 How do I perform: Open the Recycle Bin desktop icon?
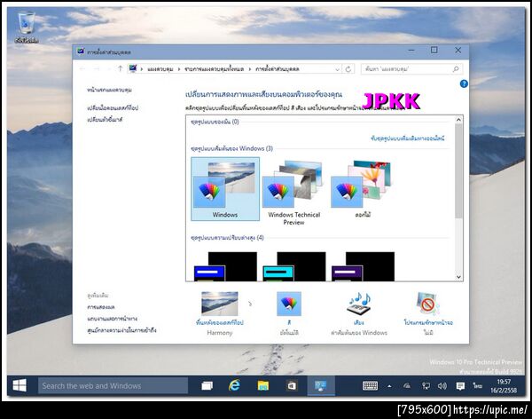click(26, 28)
